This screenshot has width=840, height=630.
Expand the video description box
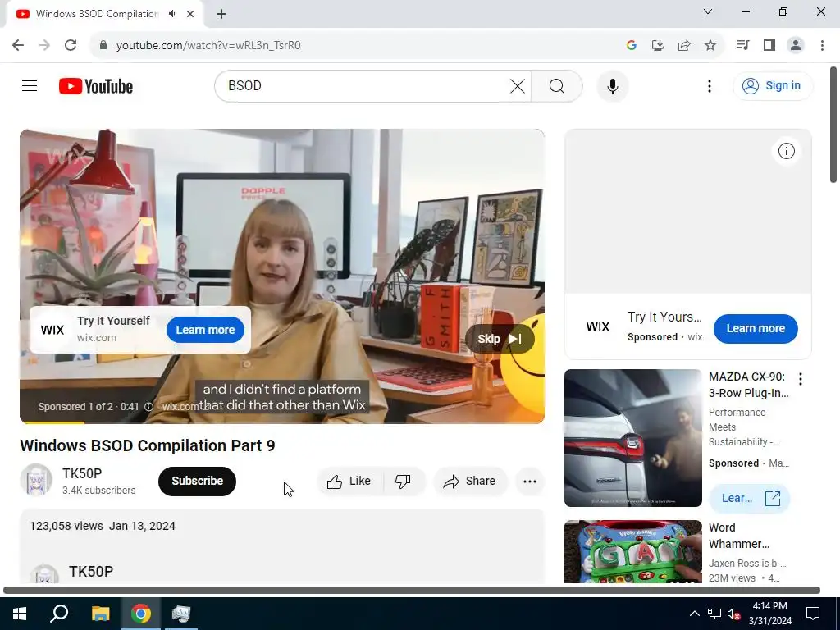coord(282,546)
